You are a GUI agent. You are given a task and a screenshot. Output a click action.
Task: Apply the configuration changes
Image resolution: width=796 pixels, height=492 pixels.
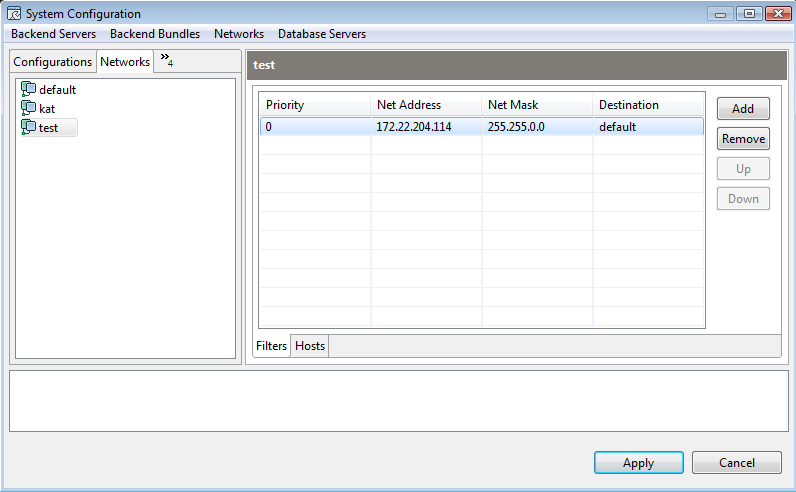[x=639, y=463]
